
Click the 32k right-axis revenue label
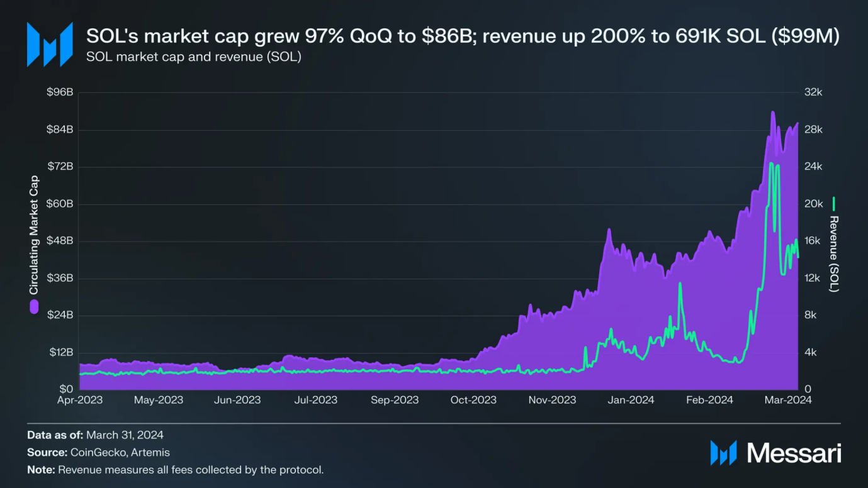(814, 92)
